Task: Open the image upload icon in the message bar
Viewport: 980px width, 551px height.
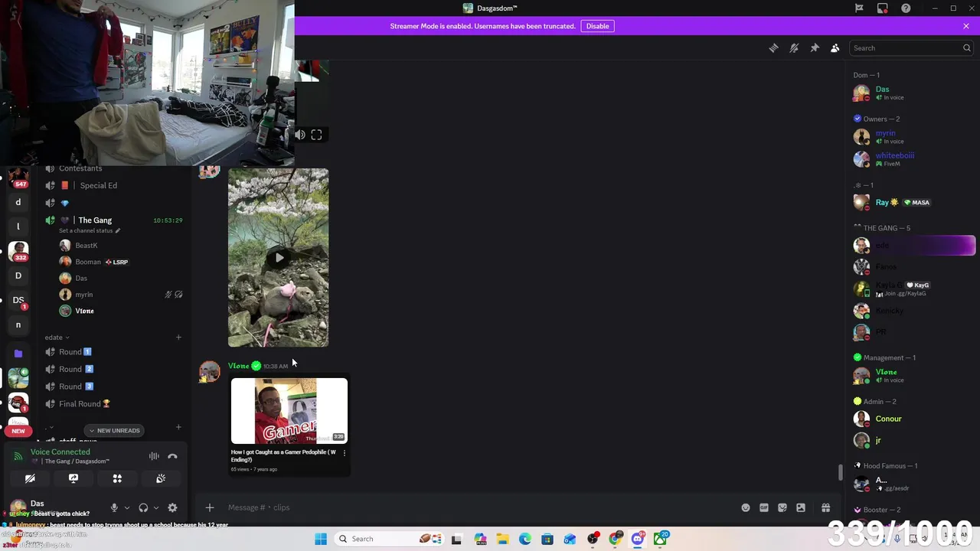Action: 801,507
